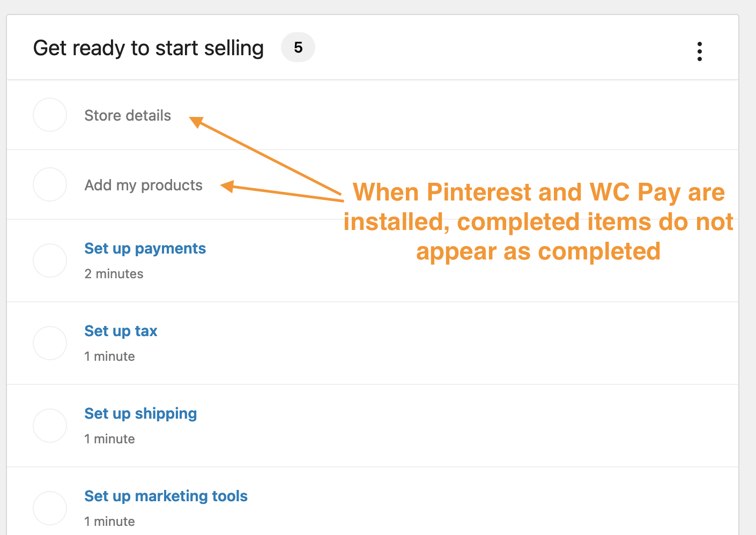Click the task count badge showing 5
756x535 pixels.
click(298, 47)
